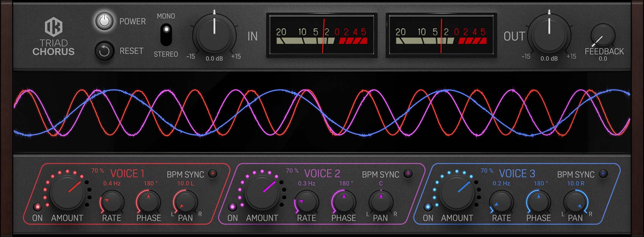Flip the Mono/Stereo switch
The image size is (644, 237).
166,34
